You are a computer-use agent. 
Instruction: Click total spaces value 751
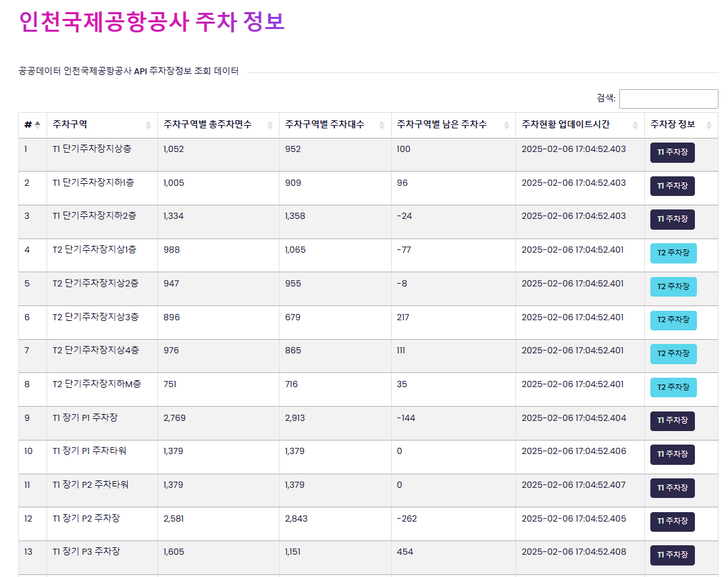pyautogui.click(x=170, y=384)
